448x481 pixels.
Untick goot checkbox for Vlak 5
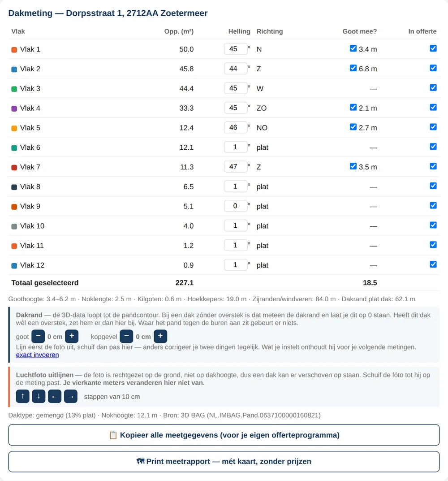pyautogui.click(x=353, y=127)
